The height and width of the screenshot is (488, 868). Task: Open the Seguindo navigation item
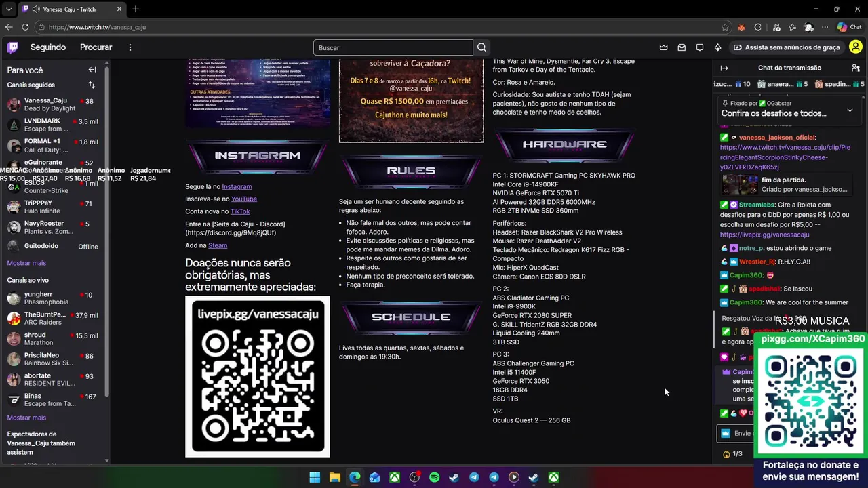tap(48, 47)
